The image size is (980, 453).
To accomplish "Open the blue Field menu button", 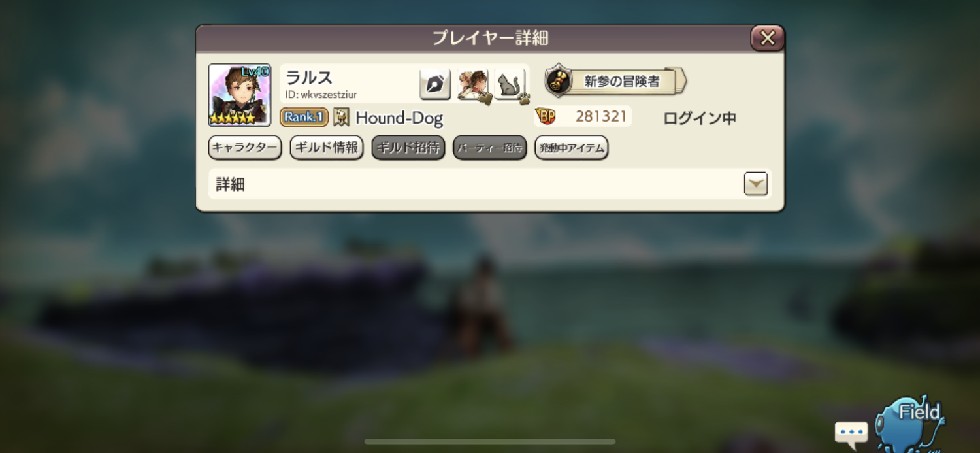I will tap(910, 423).
